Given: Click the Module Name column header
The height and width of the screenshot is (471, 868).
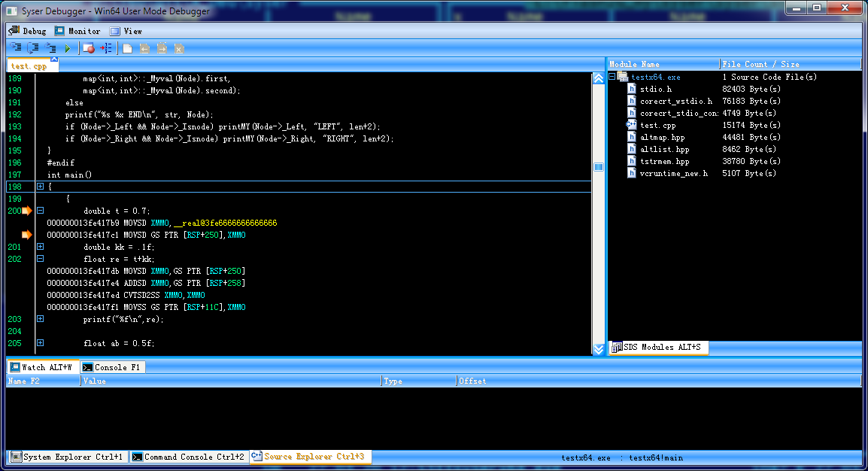Looking at the screenshot, I should pyautogui.click(x=663, y=64).
